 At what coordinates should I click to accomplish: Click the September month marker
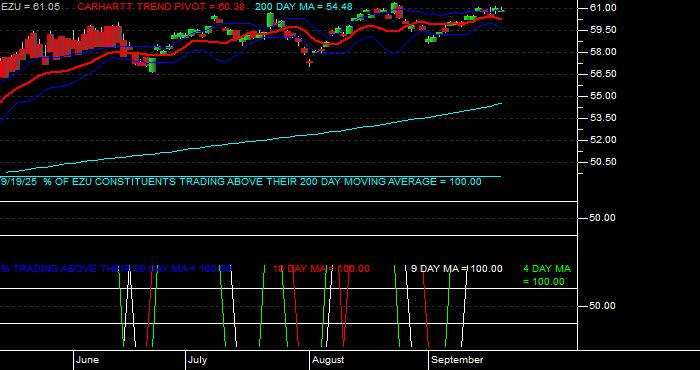458,360
